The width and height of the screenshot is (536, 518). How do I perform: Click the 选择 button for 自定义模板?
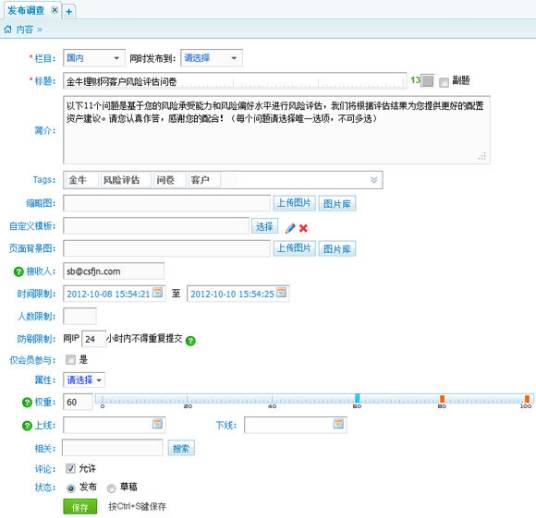pos(265,226)
